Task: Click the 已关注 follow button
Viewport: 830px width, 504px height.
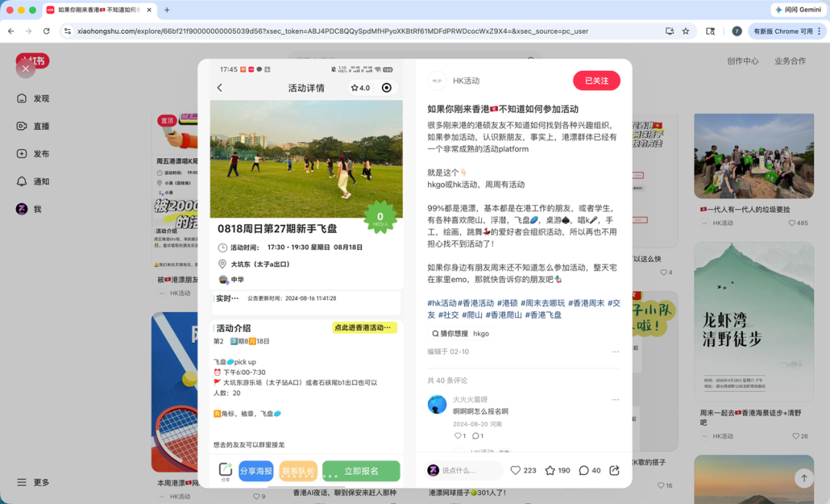Action: tap(596, 81)
